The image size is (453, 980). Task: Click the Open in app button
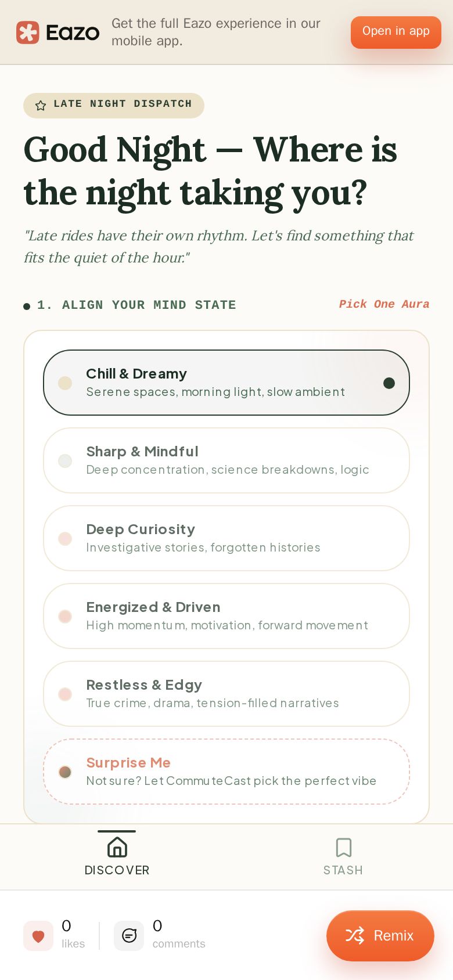tap(396, 33)
